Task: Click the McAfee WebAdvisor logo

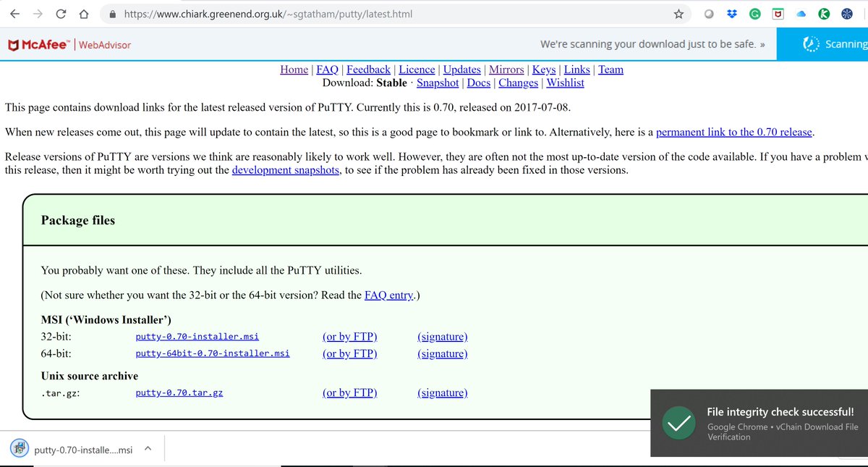Action: (69, 45)
